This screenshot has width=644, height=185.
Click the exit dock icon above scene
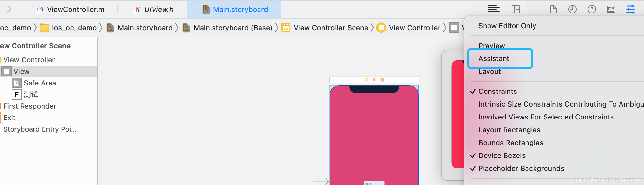click(x=382, y=80)
